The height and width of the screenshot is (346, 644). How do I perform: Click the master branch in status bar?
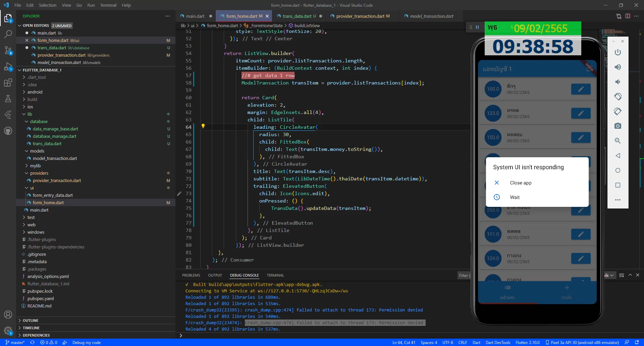15,342
